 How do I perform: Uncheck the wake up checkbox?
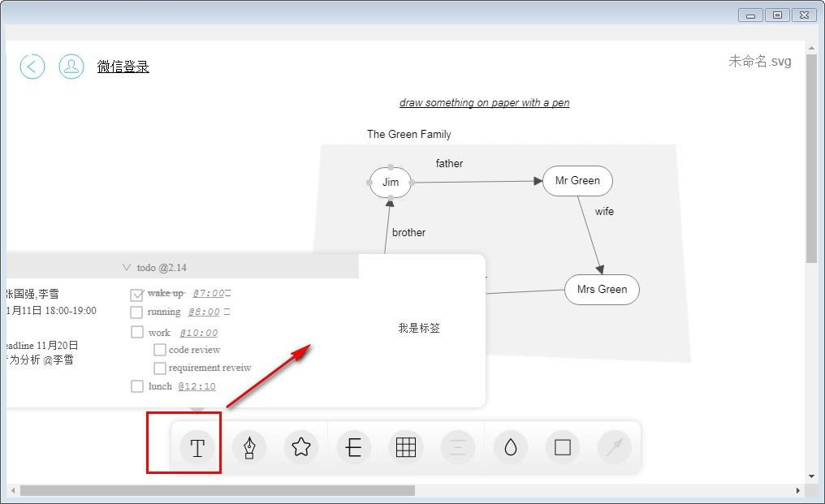click(x=136, y=295)
